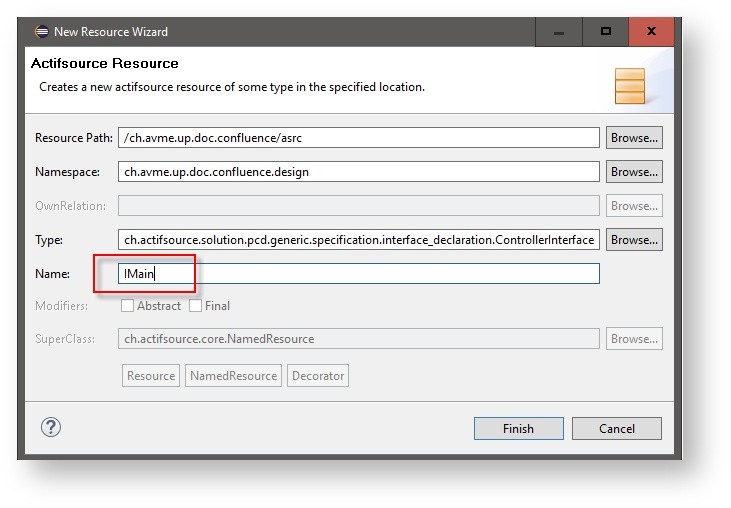Select the Resource superclass button
Image resolution: width=731 pixels, height=508 pixels.
[151, 376]
